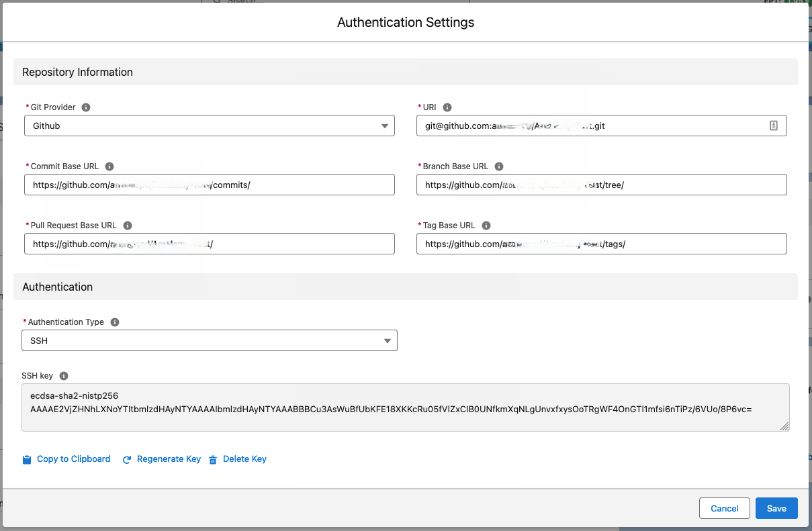The image size is (812, 531).
Task: Click the refresh icon beside Regenerate Key
Action: click(127, 460)
